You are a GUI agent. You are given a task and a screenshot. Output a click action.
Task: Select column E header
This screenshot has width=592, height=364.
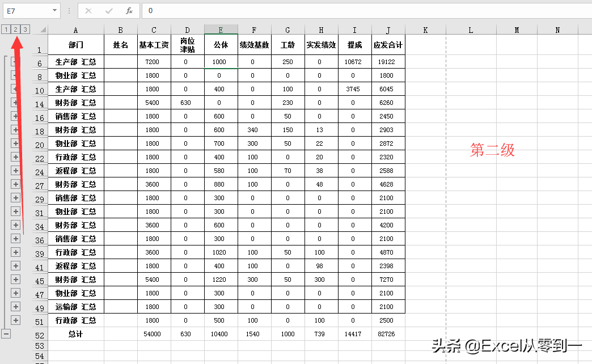221,30
